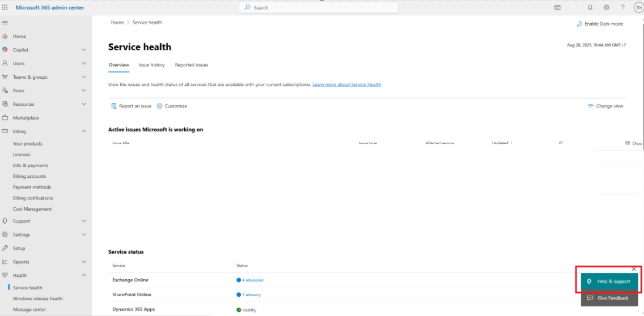644x316 pixels.
Task: Expand the Settings menu chevron
Action: point(84,235)
